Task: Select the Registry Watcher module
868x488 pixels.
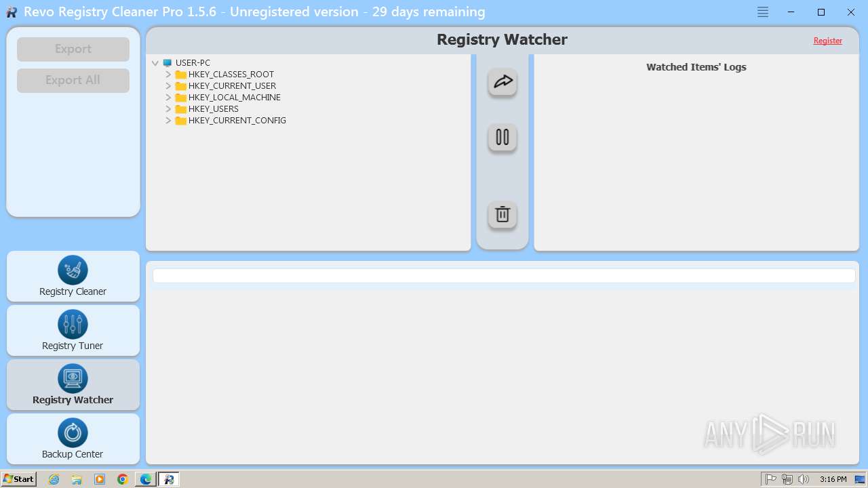Action: [x=73, y=385]
